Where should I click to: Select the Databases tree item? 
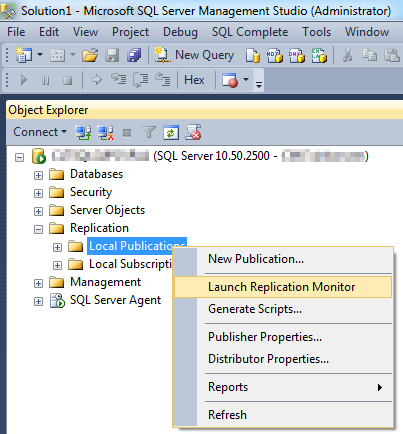point(96,174)
